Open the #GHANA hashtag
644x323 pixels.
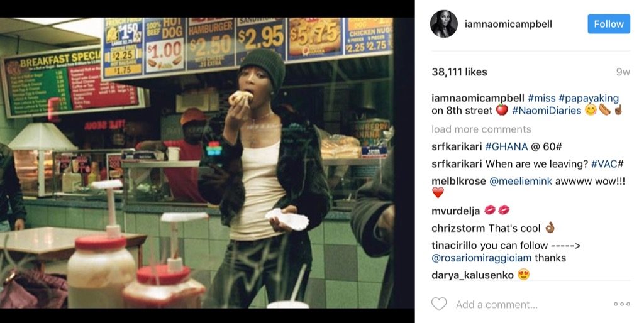tap(506, 146)
